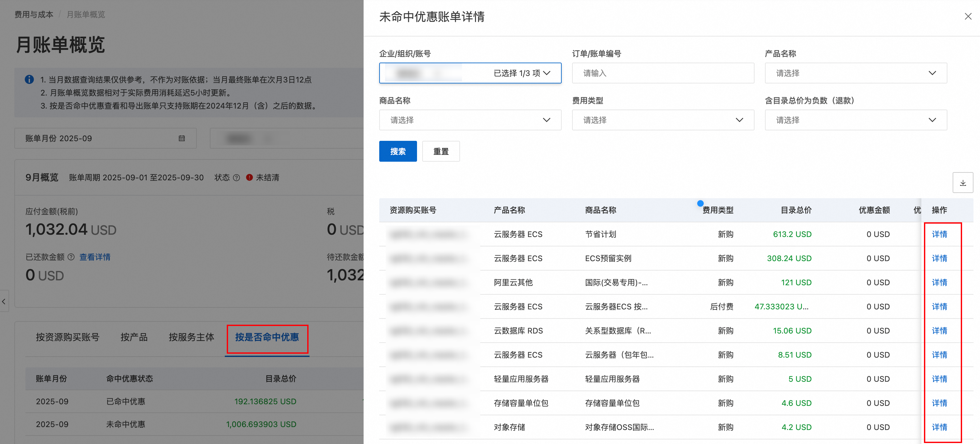Switch to 按产品 tab
The image size is (980, 444).
click(x=134, y=337)
